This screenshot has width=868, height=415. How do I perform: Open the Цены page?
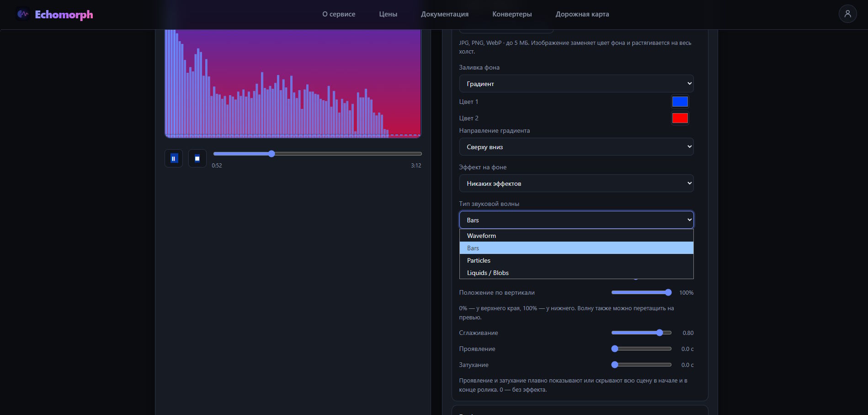[388, 14]
